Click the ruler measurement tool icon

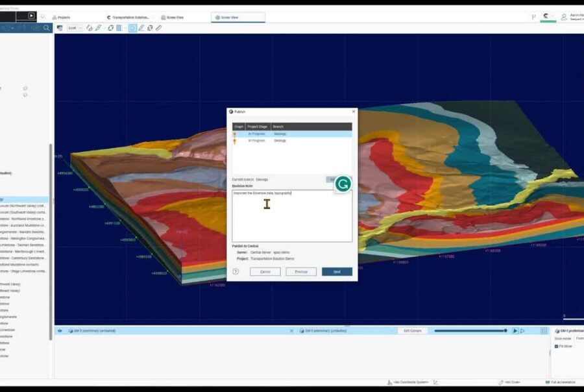(x=159, y=28)
